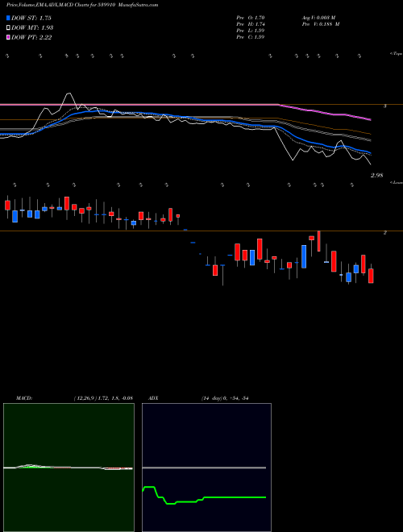This screenshot has height=532, width=403.
Task: Click the '<Tops' label at top right
Action: coord(396,54)
